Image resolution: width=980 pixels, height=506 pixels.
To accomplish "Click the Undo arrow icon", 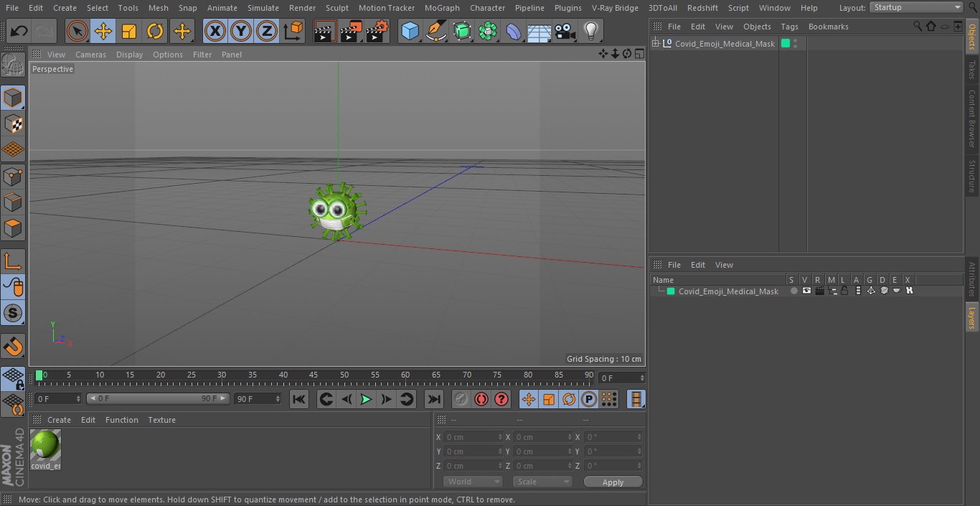I will point(19,31).
